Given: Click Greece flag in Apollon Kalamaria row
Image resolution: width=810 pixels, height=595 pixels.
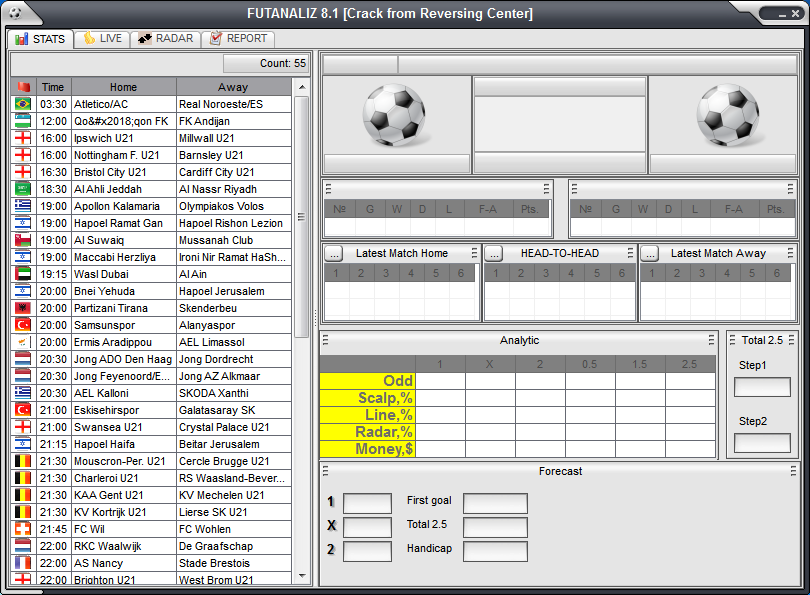Looking at the screenshot, I should click(x=23, y=206).
